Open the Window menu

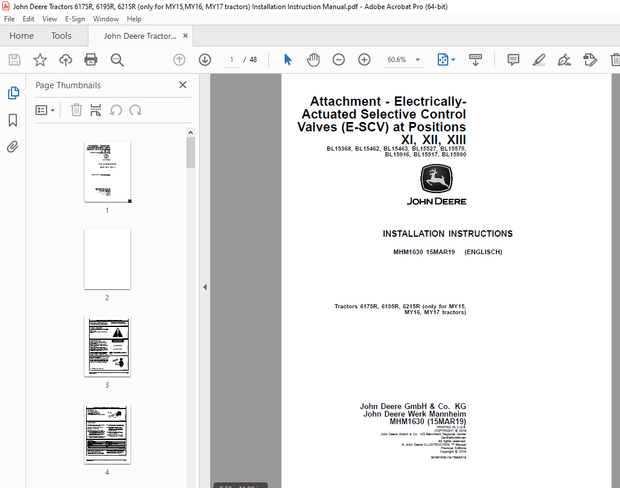click(106, 19)
